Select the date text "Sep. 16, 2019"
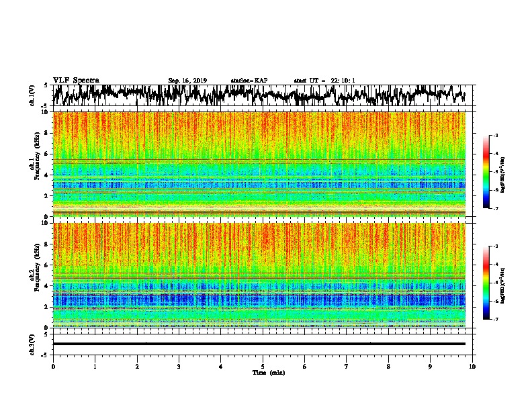 187,81
